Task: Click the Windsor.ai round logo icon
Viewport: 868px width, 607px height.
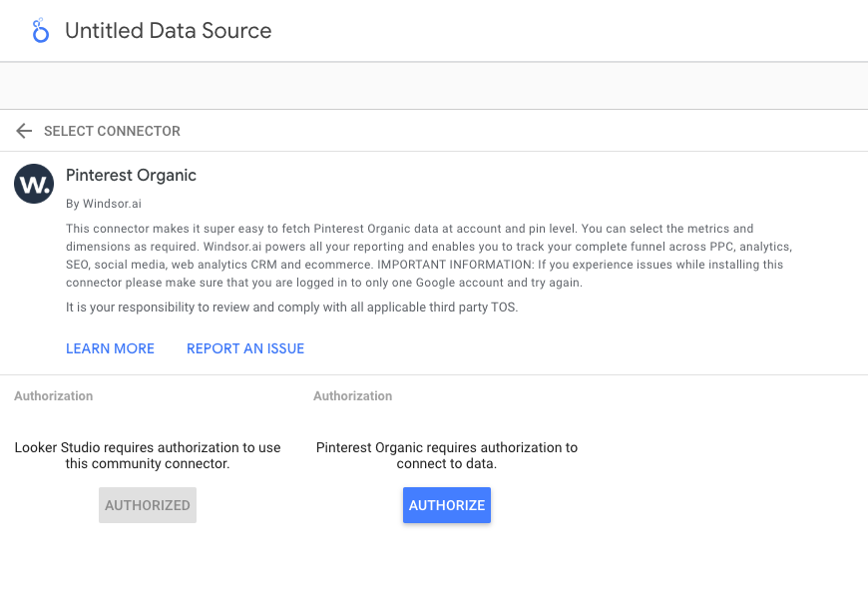Action: pos(34,184)
